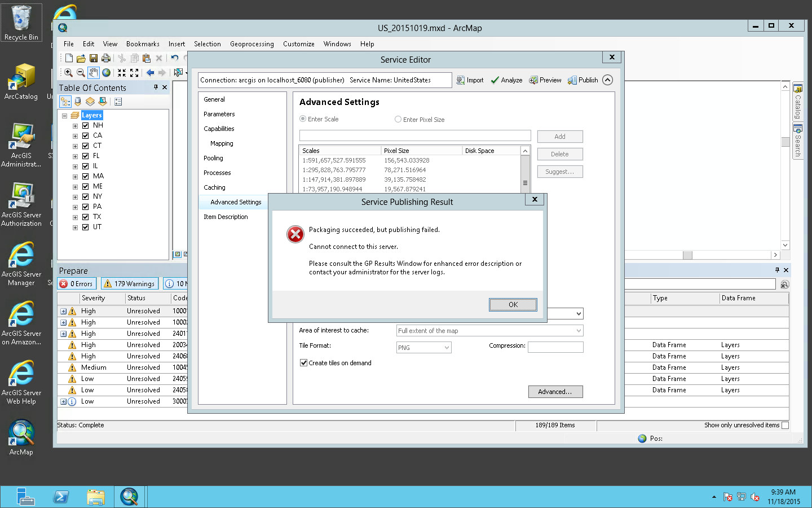
Task: Click the Suggest... button
Action: (x=560, y=172)
